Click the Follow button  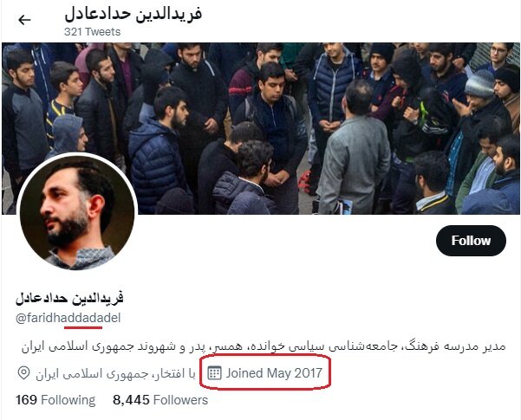point(471,241)
